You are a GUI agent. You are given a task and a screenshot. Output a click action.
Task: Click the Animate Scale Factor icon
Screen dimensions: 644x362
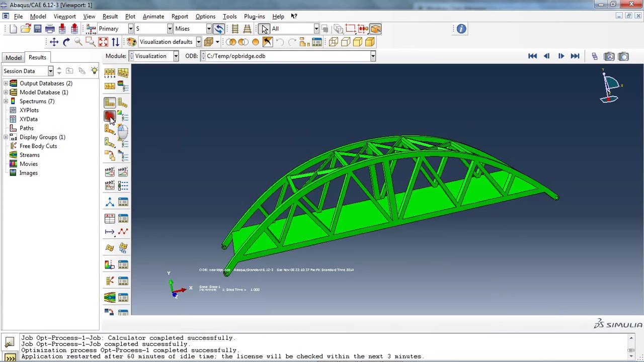[x=110, y=172]
